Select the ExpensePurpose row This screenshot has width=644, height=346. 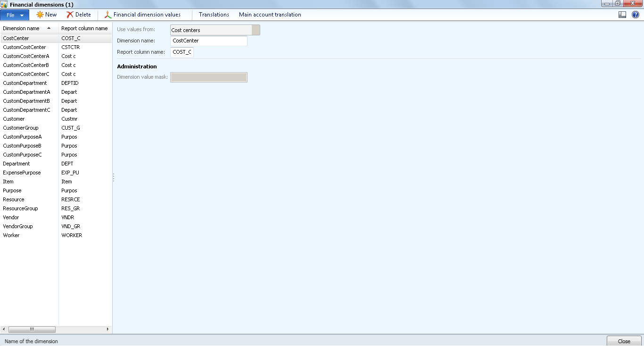coord(56,173)
